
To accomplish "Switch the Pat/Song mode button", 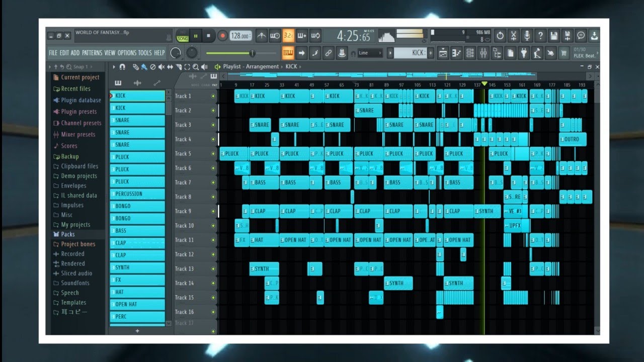I will pyautogui.click(x=182, y=36).
